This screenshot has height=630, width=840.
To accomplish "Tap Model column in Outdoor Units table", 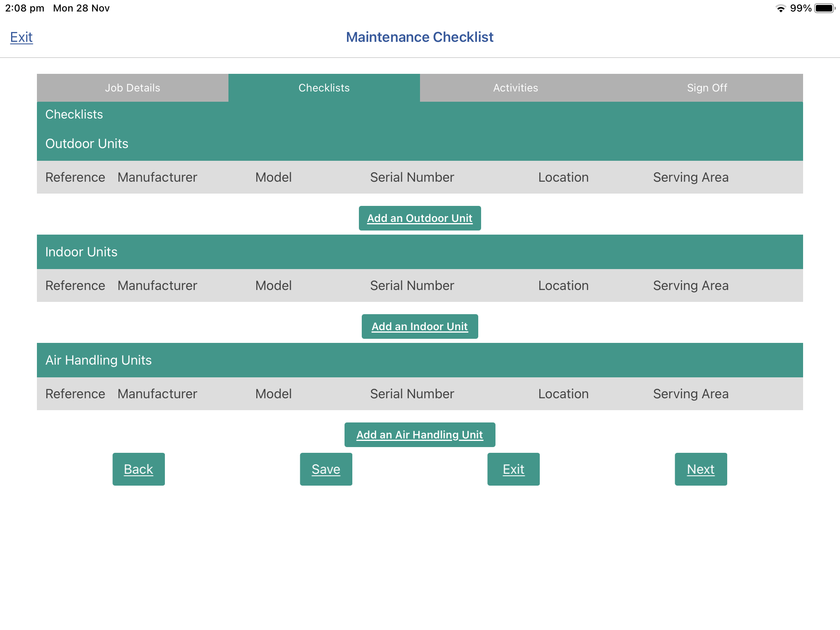I will [274, 177].
